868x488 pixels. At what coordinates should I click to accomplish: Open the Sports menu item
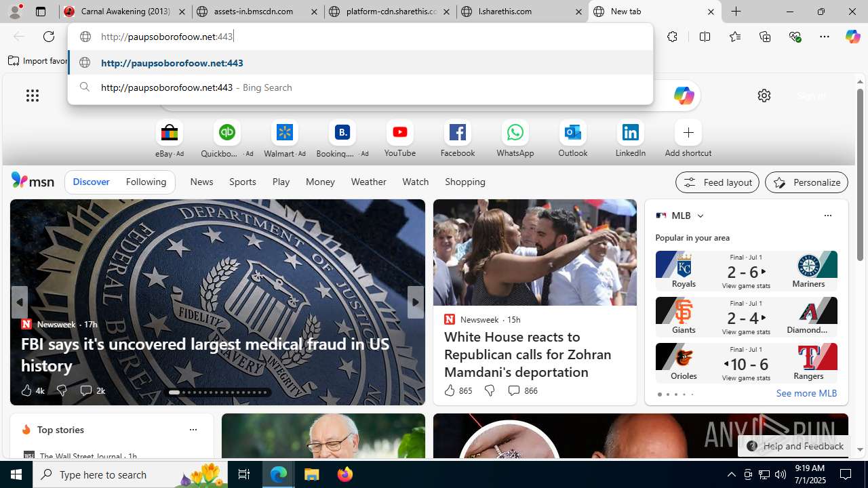point(242,182)
